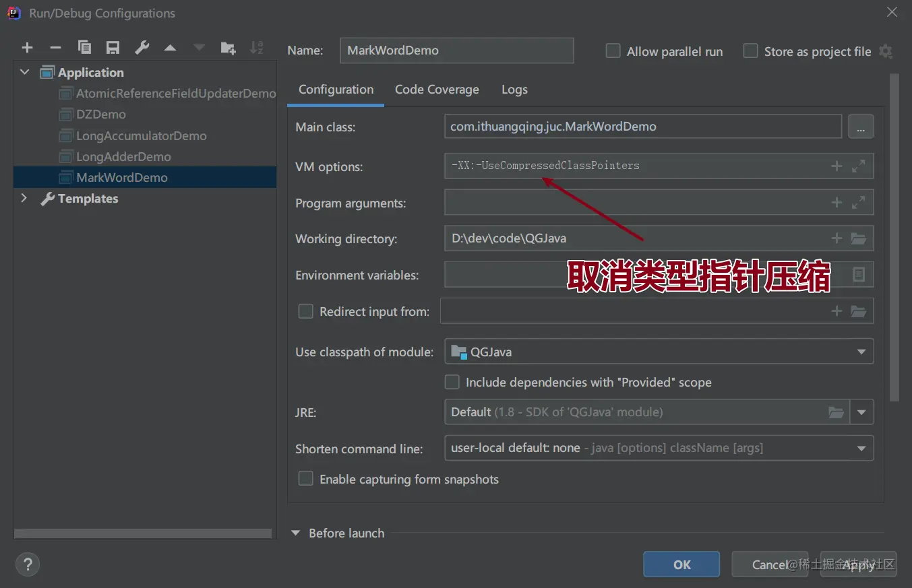912x588 pixels.
Task: Click the Name input field
Action: click(x=456, y=51)
